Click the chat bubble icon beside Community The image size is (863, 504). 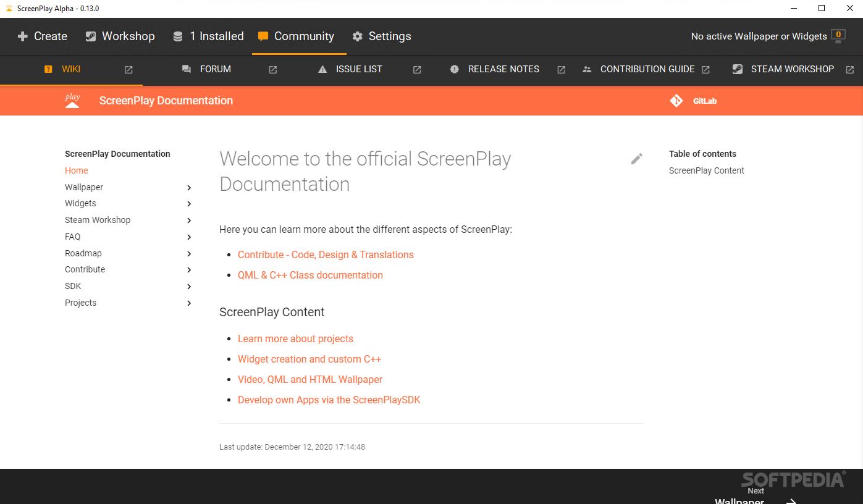(x=263, y=36)
